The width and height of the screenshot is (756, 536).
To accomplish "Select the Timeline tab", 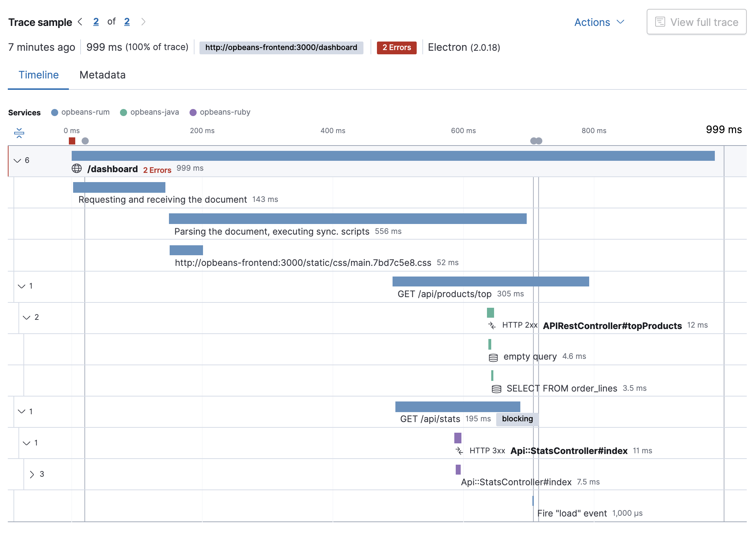I will (38, 74).
